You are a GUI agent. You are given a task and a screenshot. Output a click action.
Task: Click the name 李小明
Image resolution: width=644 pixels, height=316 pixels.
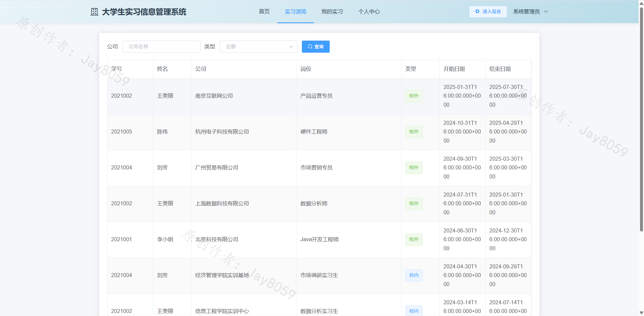coord(165,240)
